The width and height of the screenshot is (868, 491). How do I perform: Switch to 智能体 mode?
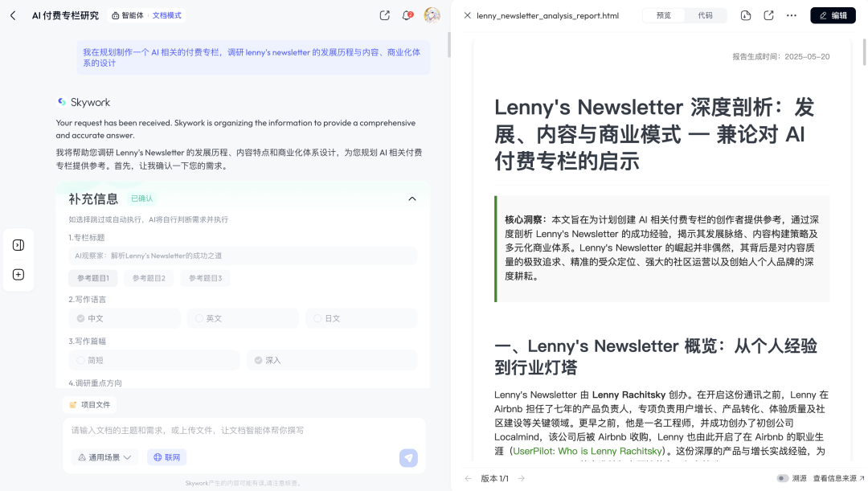128,15
